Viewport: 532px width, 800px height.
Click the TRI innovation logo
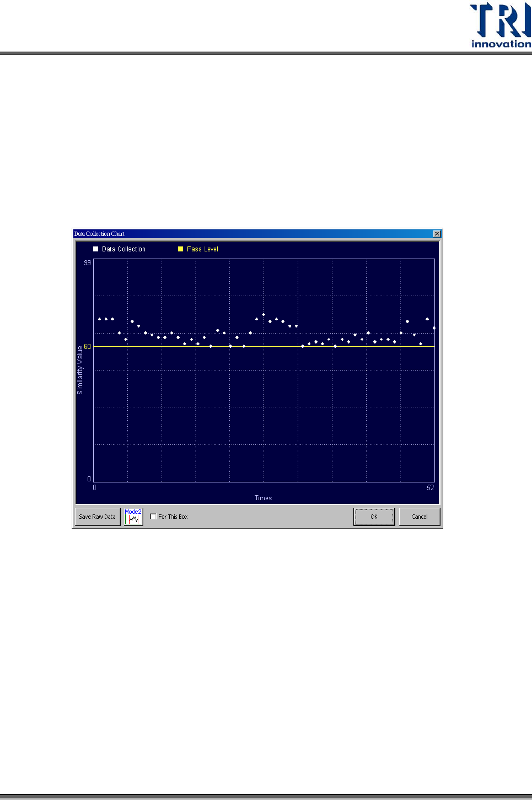[501, 25]
